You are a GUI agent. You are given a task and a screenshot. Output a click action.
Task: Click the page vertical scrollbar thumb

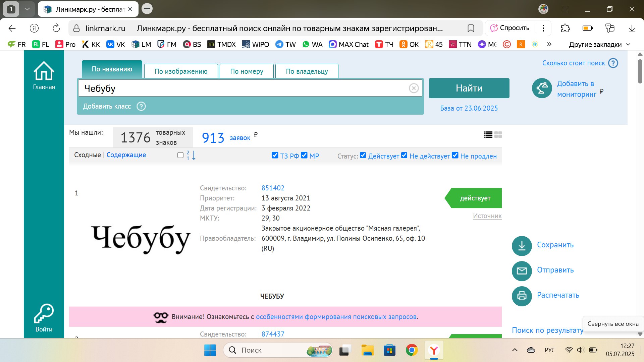(x=640, y=71)
